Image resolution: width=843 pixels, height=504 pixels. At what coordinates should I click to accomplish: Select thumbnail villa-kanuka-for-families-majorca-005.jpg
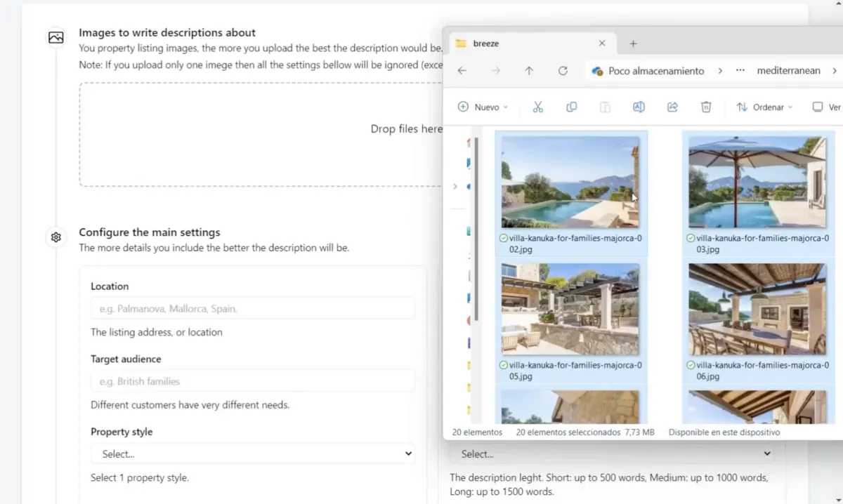[570, 309]
